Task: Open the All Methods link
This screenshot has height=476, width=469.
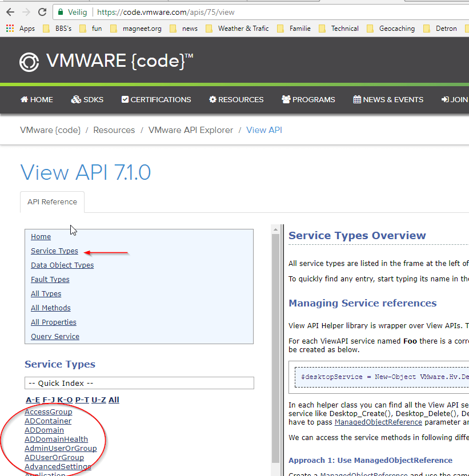Action: [51, 308]
